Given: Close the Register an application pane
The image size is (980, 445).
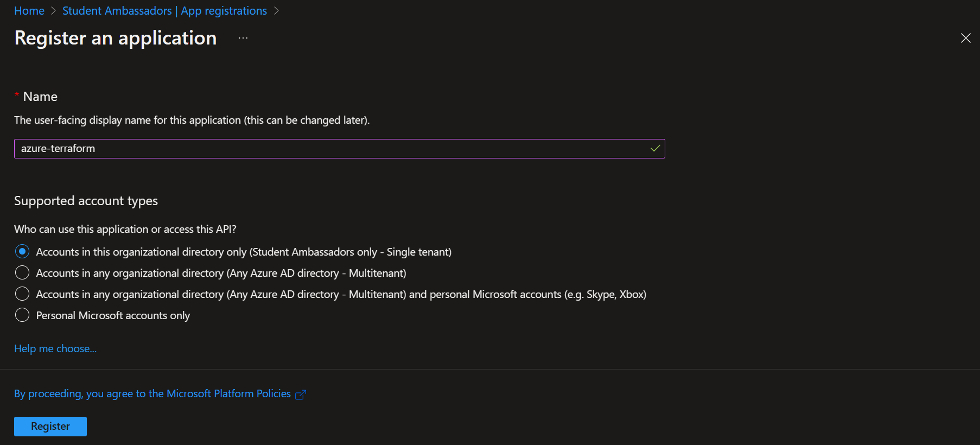Looking at the screenshot, I should [965, 38].
